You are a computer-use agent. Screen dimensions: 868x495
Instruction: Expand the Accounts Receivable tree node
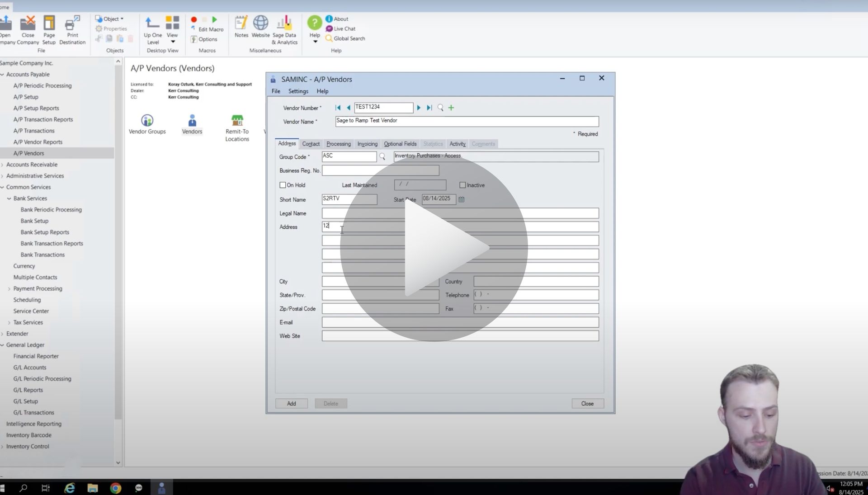pos(3,164)
